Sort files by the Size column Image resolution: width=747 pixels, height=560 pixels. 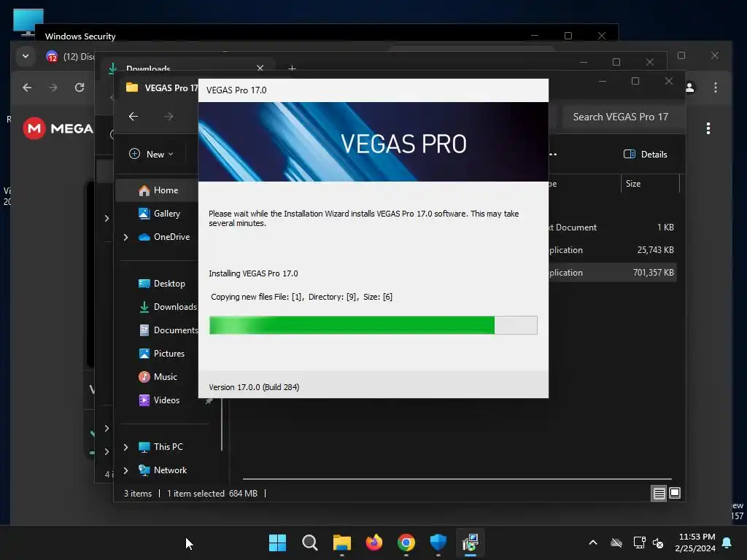(650, 183)
